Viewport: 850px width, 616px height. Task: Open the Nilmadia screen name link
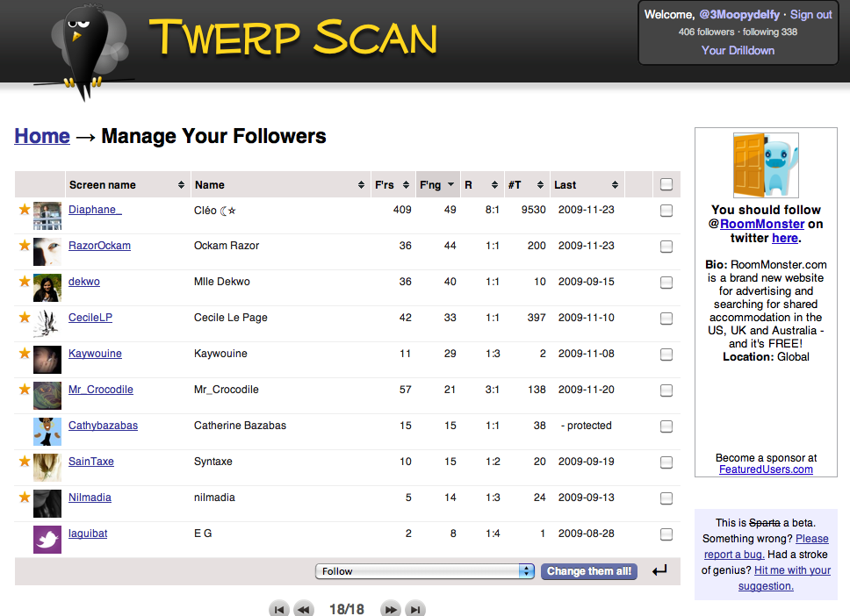90,498
